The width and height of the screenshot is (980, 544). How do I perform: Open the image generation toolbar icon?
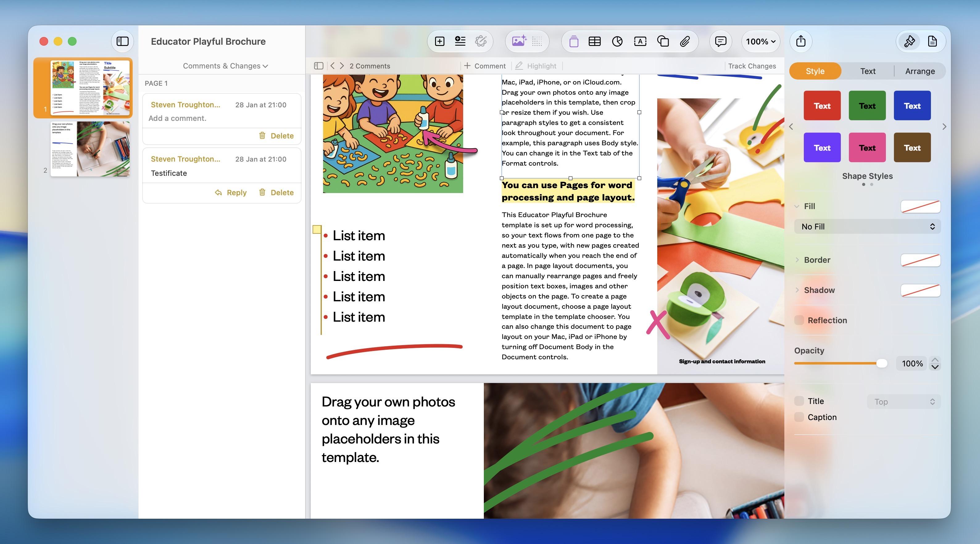pyautogui.click(x=519, y=41)
